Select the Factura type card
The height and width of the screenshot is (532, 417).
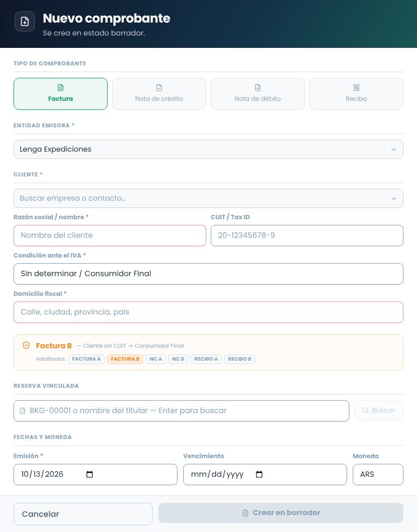point(60,94)
